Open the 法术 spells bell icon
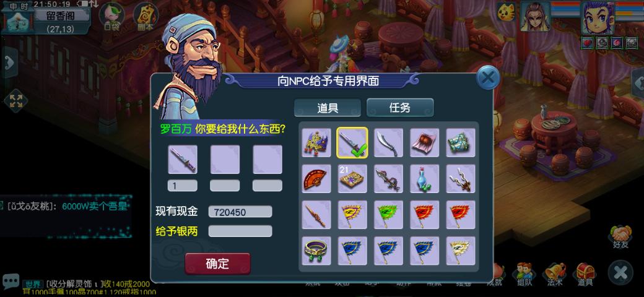Screen dimensions: 644x297 [555, 274]
